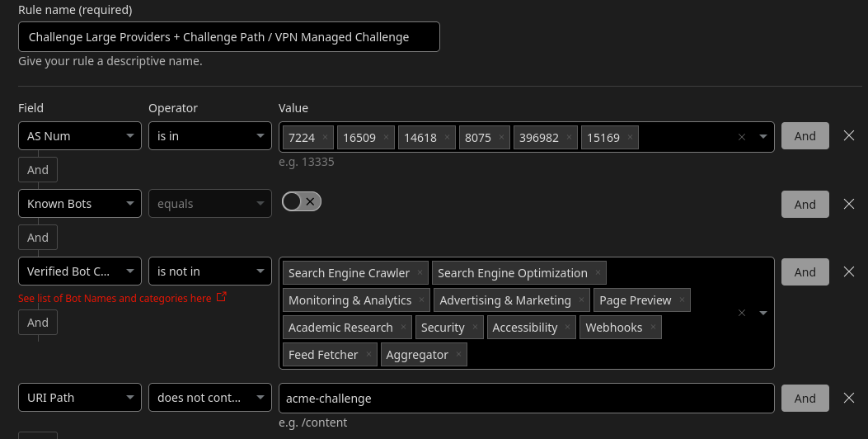868x439 pixels.
Task: Remove Webhooks category chip
Action: (653, 327)
